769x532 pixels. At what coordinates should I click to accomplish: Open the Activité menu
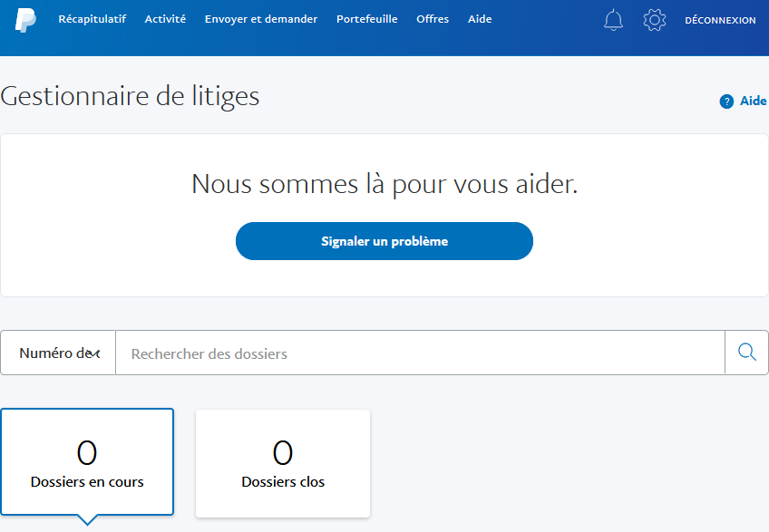(164, 18)
